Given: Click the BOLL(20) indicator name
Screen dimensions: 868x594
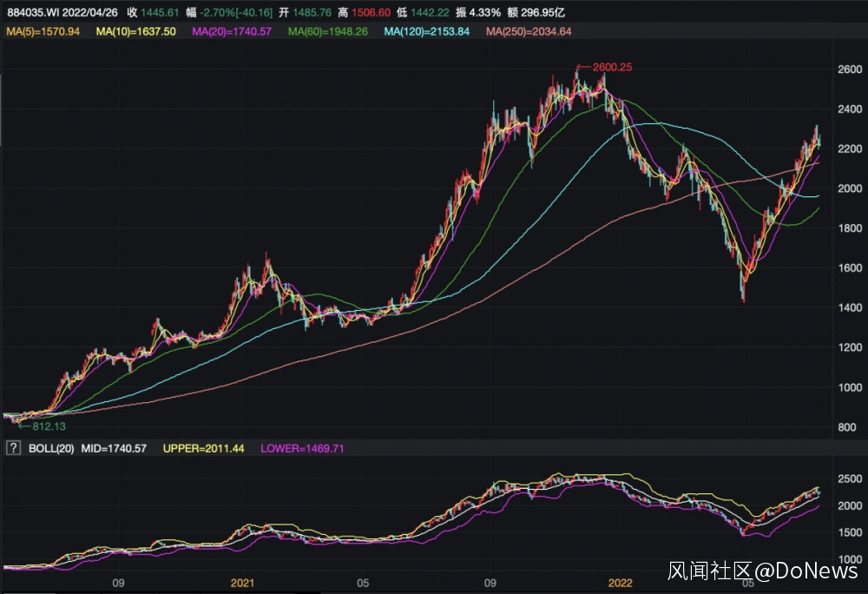Looking at the screenshot, I should coord(51,448).
